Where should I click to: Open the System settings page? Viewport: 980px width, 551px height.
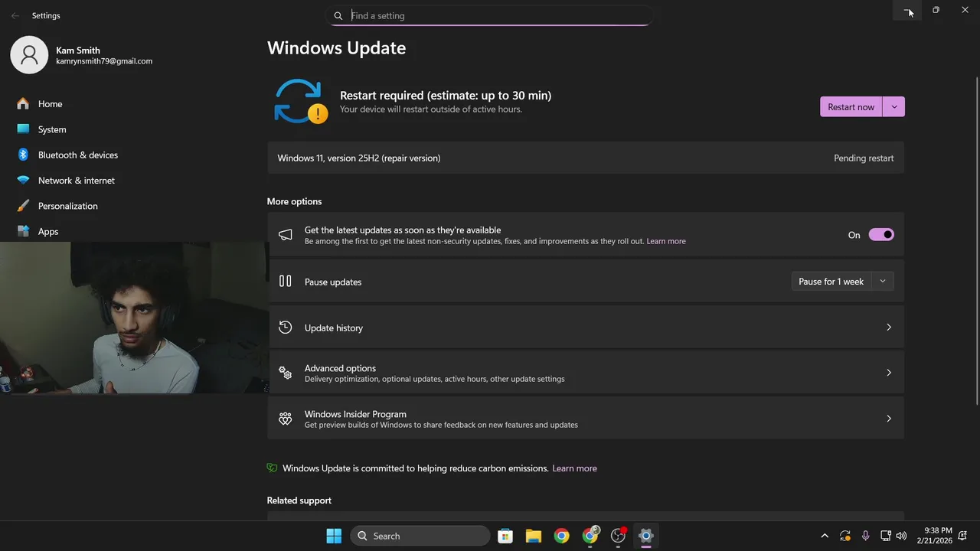coord(52,129)
